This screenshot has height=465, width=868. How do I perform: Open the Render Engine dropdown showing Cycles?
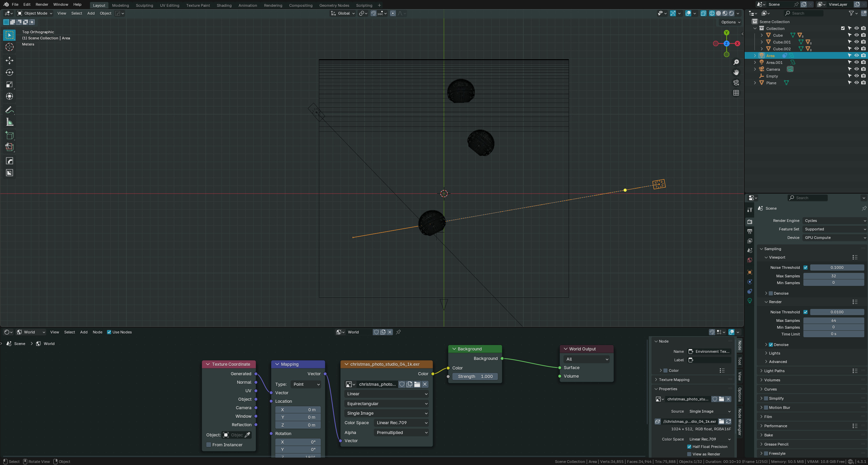(x=834, y=221)
